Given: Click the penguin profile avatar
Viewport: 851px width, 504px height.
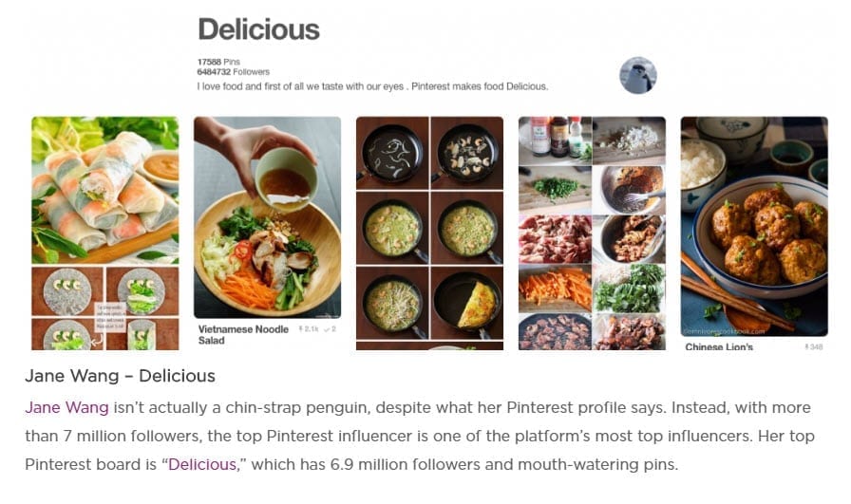Looking at the screenshot, I should (x=637, y=75).
